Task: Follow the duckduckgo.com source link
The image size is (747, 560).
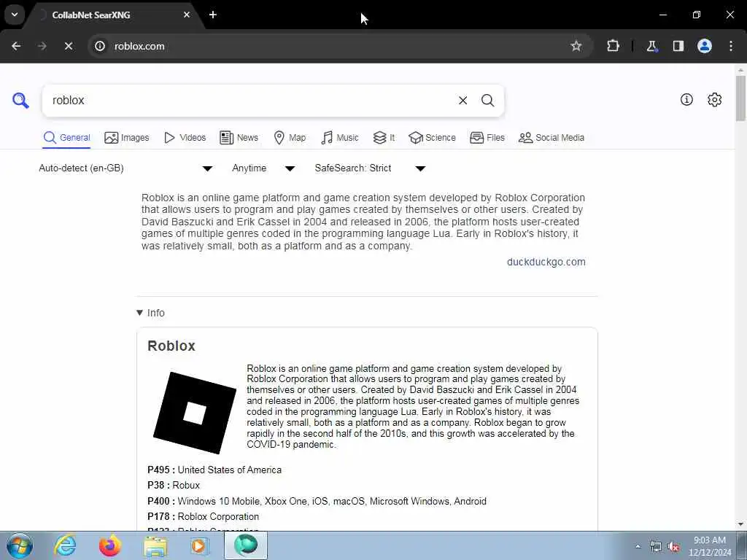Action: point(546,262)
